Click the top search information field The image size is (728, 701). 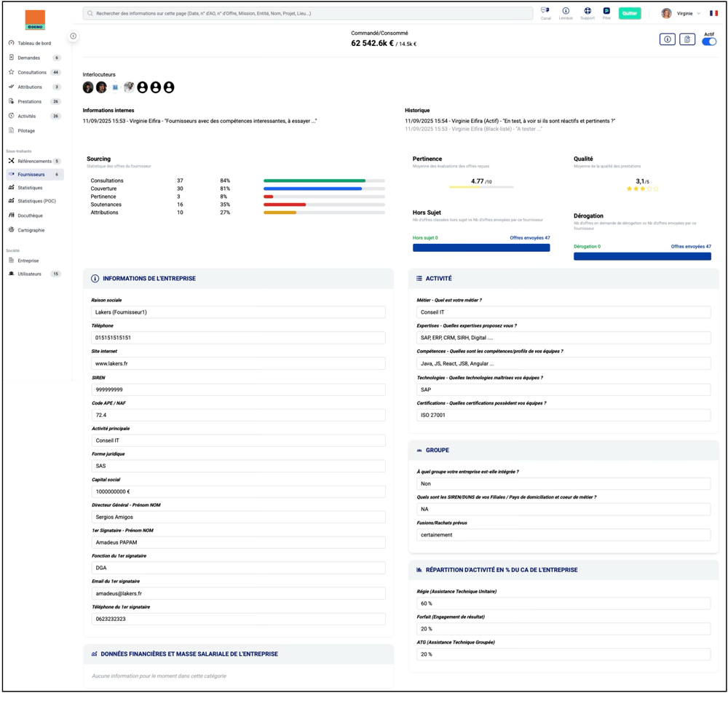[x=308, y=13]
